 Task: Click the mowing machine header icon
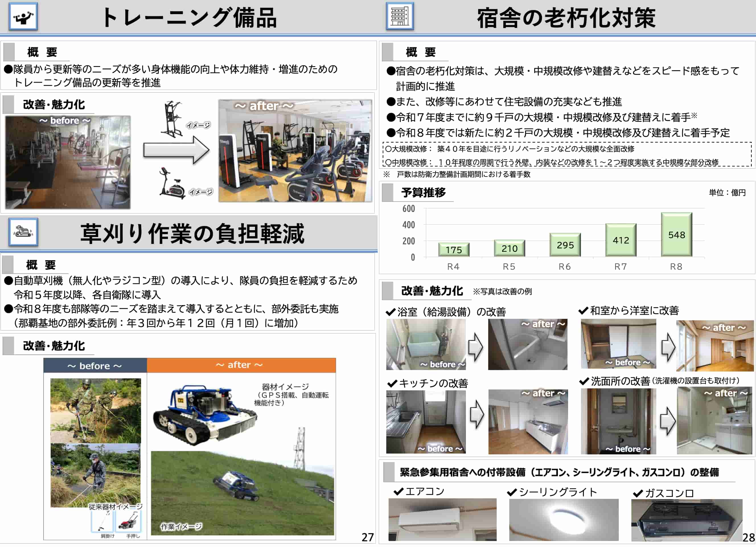coord(23,232)
